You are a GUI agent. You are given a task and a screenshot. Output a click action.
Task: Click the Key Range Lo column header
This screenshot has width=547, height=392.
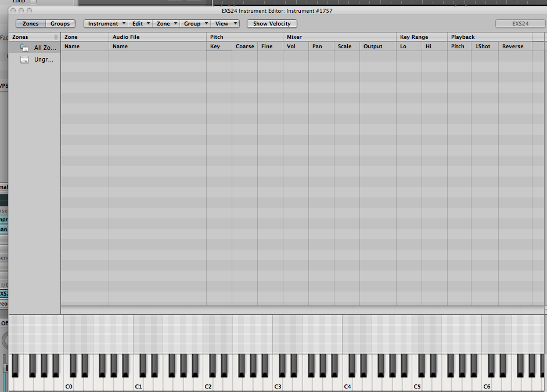[409, 46]
